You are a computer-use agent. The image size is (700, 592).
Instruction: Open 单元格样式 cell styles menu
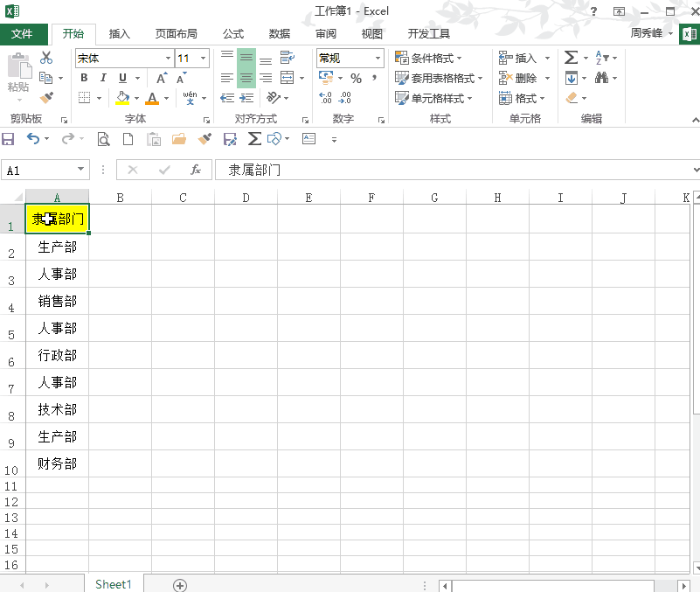point(433,98)
